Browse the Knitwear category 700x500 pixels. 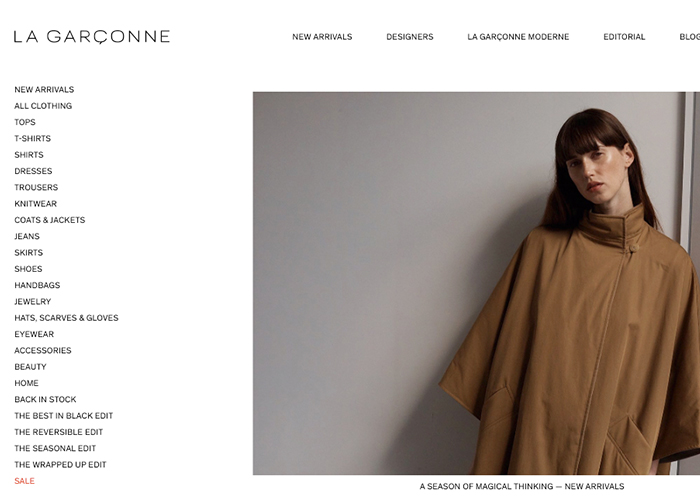(35, 204)
